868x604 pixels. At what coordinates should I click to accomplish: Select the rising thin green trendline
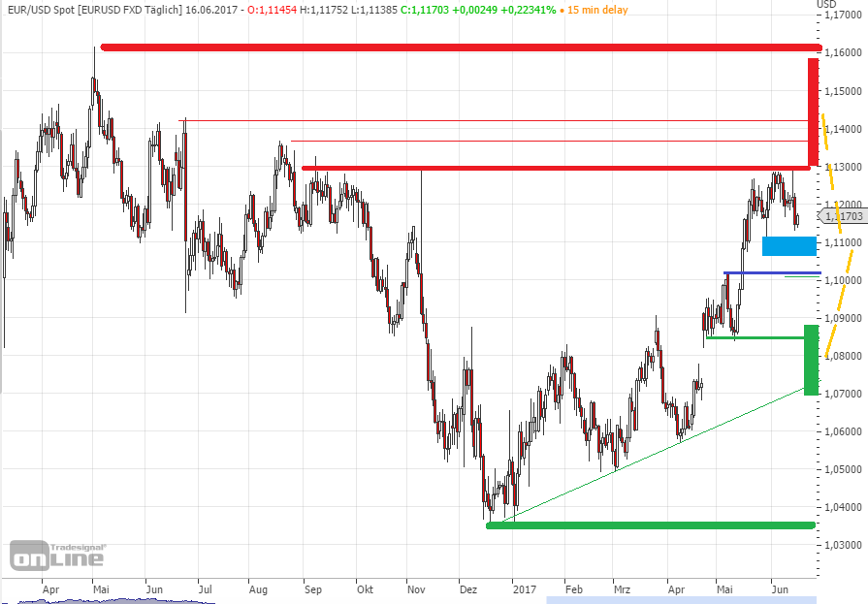[654, 455]
